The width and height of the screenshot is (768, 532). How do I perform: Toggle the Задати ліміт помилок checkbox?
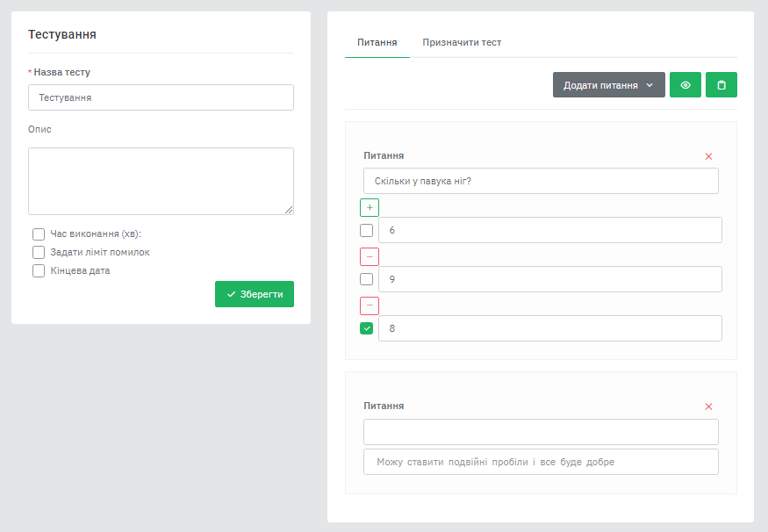[x=39, y=252]
